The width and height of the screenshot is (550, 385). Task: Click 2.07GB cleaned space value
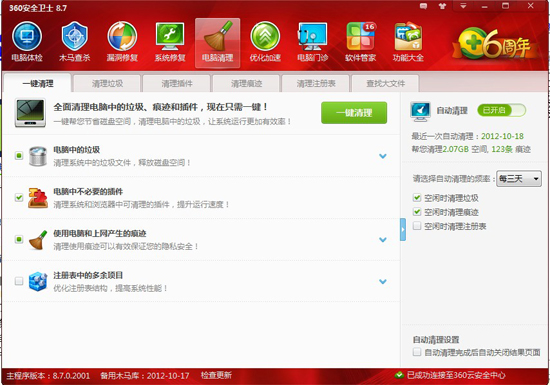(456, 149)
